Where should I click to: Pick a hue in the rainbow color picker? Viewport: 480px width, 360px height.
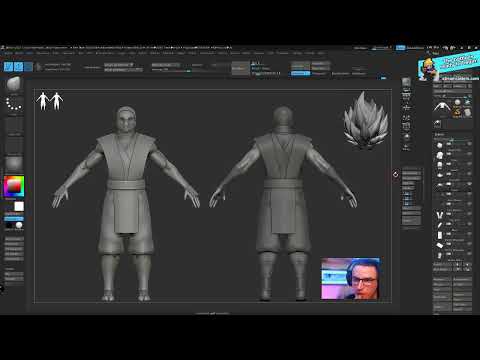click(x=14, y=187)
